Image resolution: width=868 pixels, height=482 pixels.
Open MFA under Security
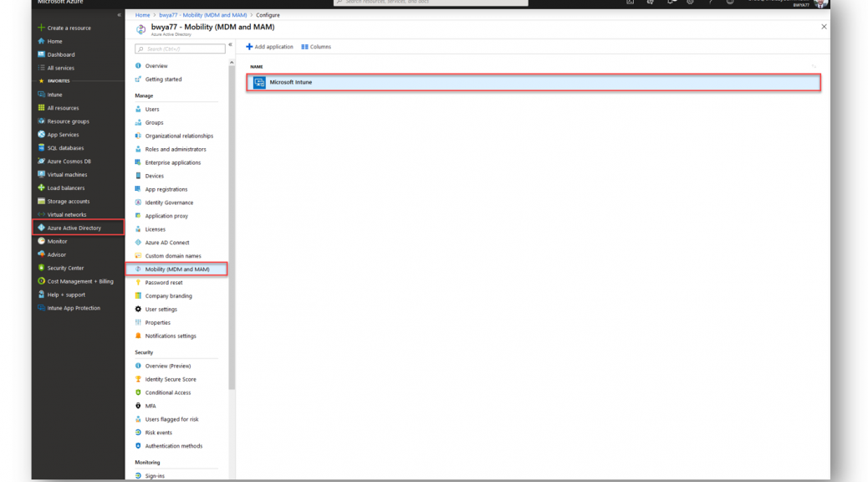151,406
